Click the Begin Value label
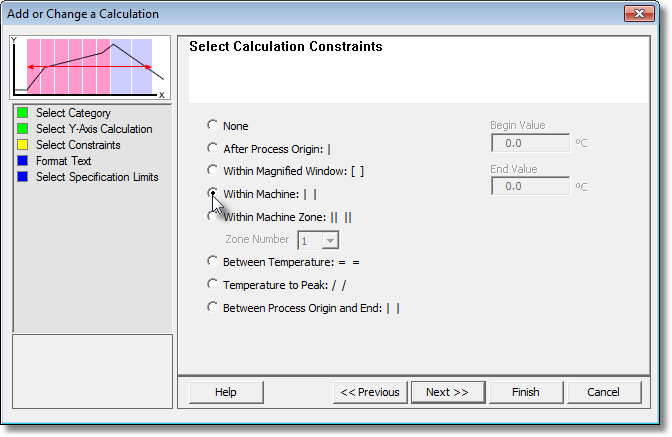The height and width of the screenshot is (437, 672). [518, 125]
